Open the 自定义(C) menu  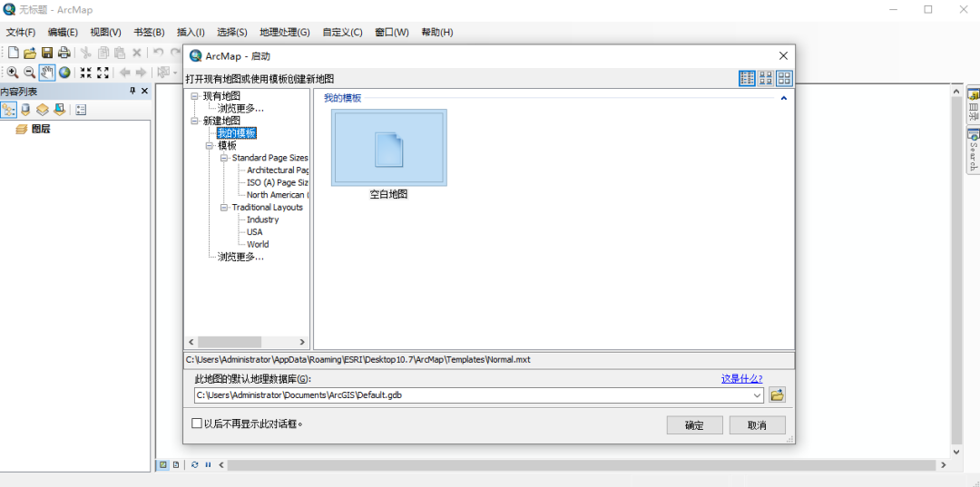342,32
